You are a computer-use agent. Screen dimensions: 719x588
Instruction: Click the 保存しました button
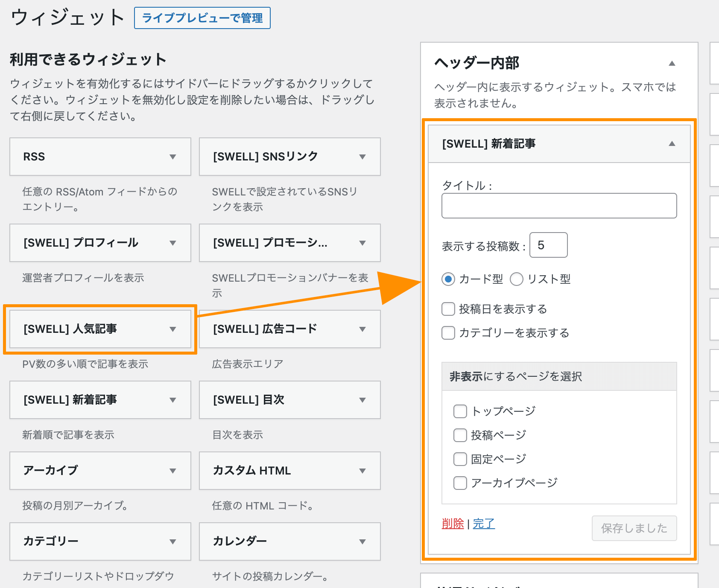tap(634, 528)
